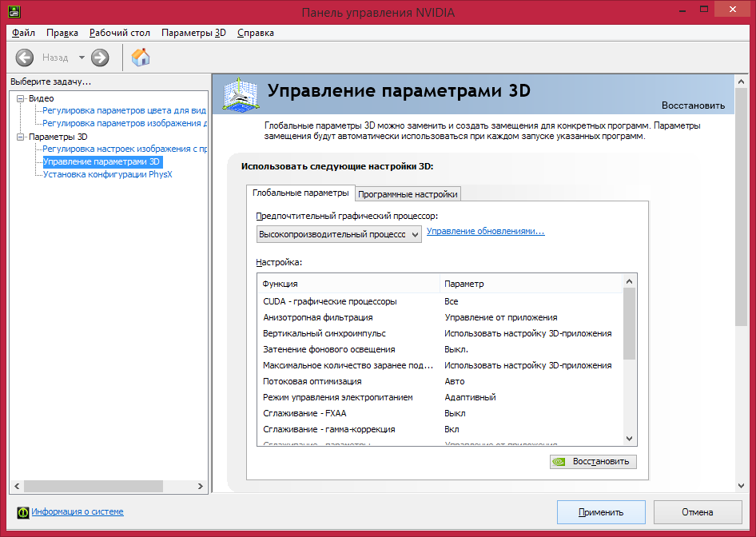Click the Применить button
The height and width of the screenshot is (537, 756).
(x=601, y=512)
